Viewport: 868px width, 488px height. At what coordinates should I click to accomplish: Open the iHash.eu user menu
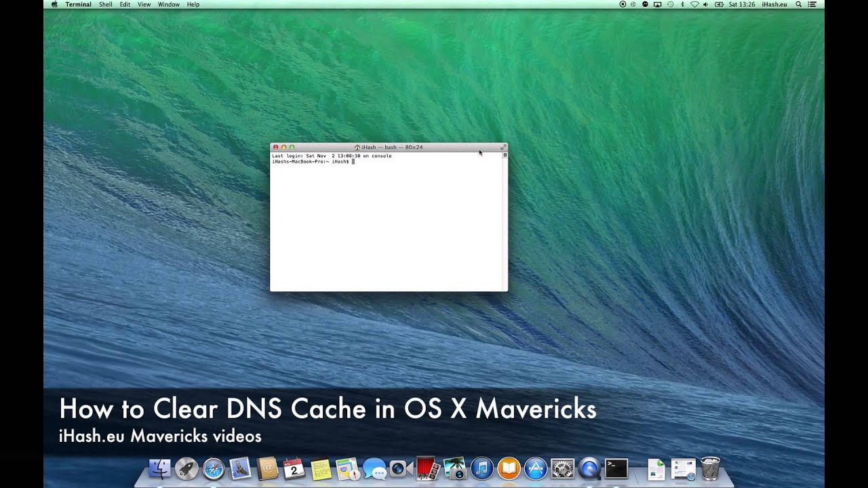point(774,4)
